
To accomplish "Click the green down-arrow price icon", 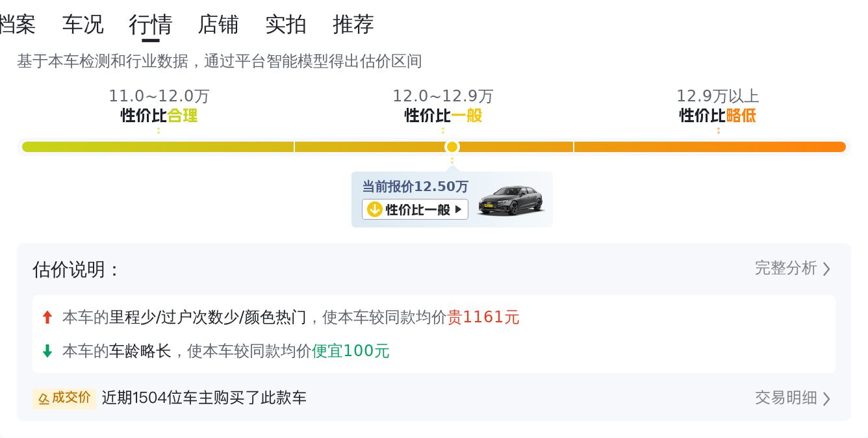I will (x=47, y=351).
